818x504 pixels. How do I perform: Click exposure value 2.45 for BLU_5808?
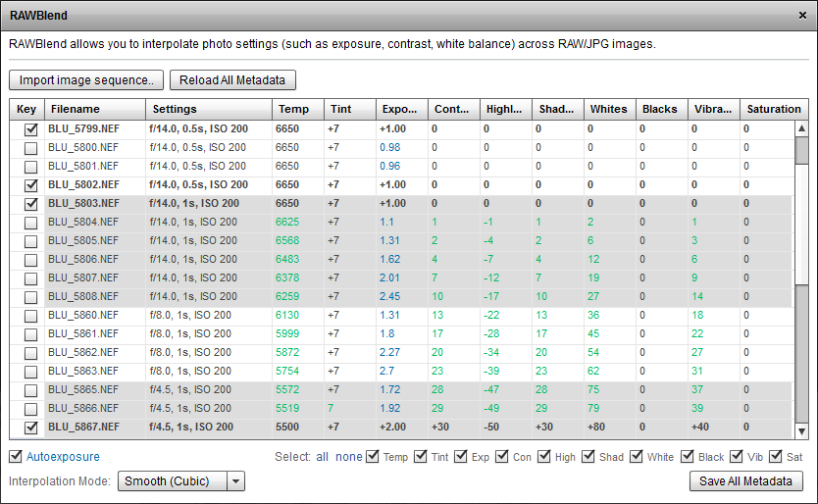click(389, 297)
